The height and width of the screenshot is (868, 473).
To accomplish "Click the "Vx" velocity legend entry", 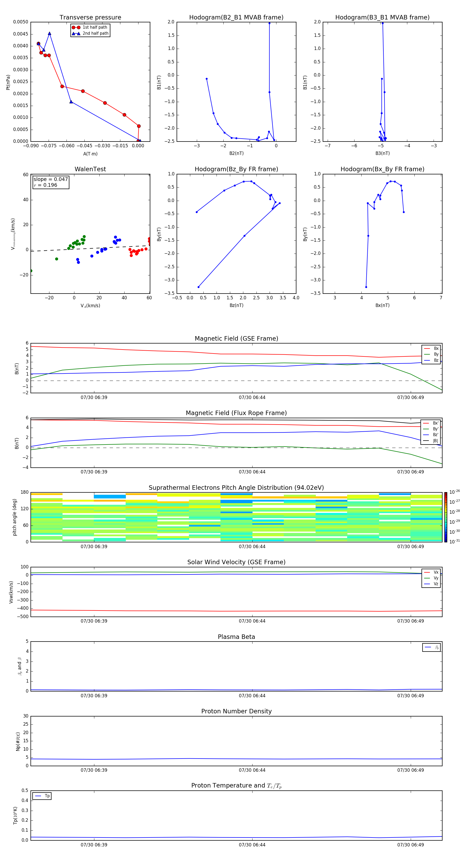I will (x=431, y=573).
